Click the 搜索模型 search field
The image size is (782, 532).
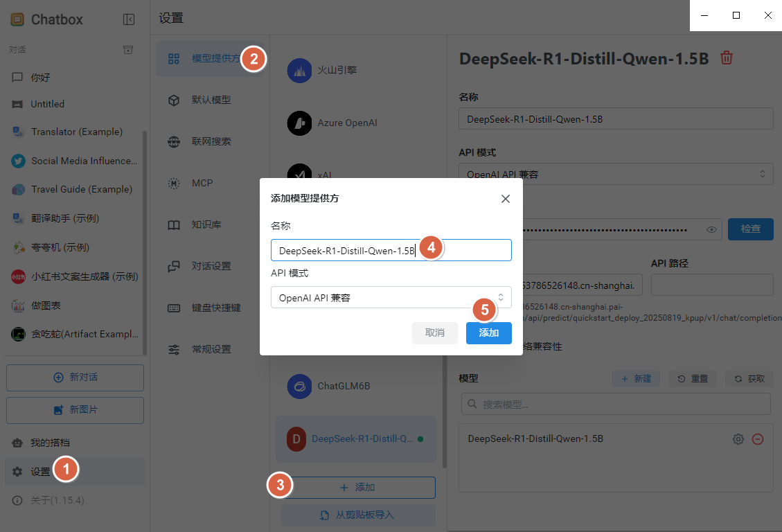[x=616, y=404]
